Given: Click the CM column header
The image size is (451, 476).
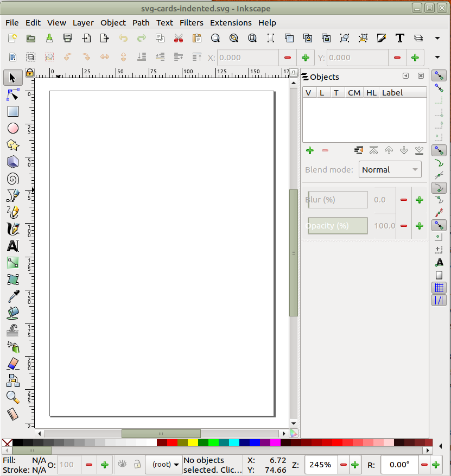Looking at the screenshot, I should point(354,93).
